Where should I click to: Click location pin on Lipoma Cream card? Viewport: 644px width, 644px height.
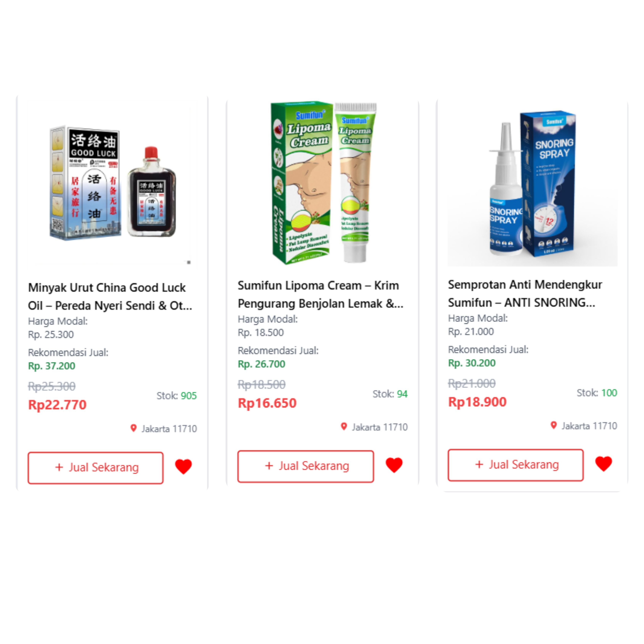pyautogui.click(x=344, y=427)
